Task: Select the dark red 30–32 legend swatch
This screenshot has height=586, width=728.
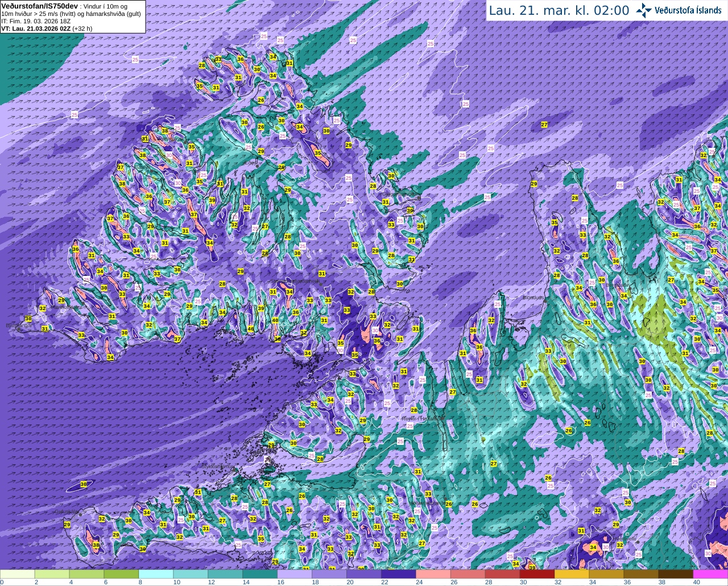Action: coord(537,574)
